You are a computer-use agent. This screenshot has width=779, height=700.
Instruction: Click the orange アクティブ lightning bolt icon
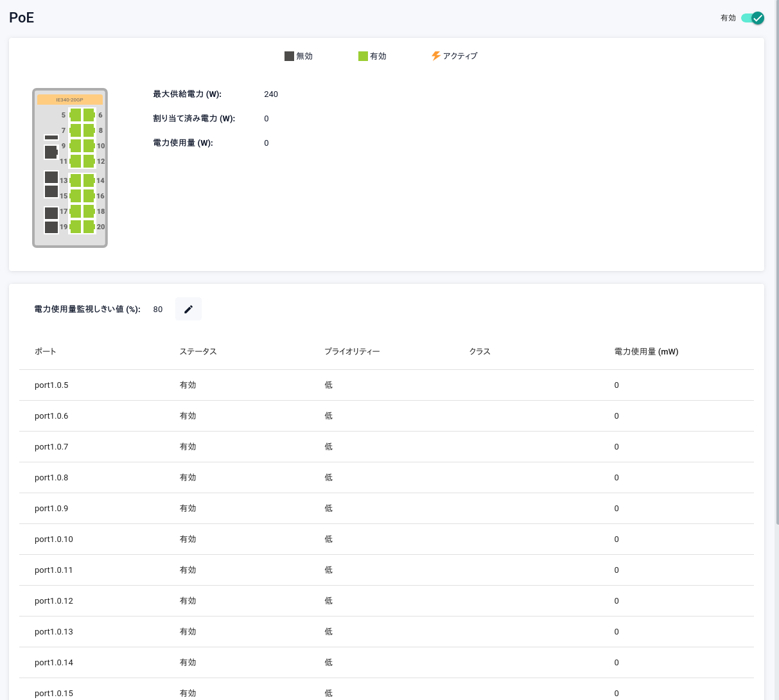pyautogui.click(x=436, y=56)
